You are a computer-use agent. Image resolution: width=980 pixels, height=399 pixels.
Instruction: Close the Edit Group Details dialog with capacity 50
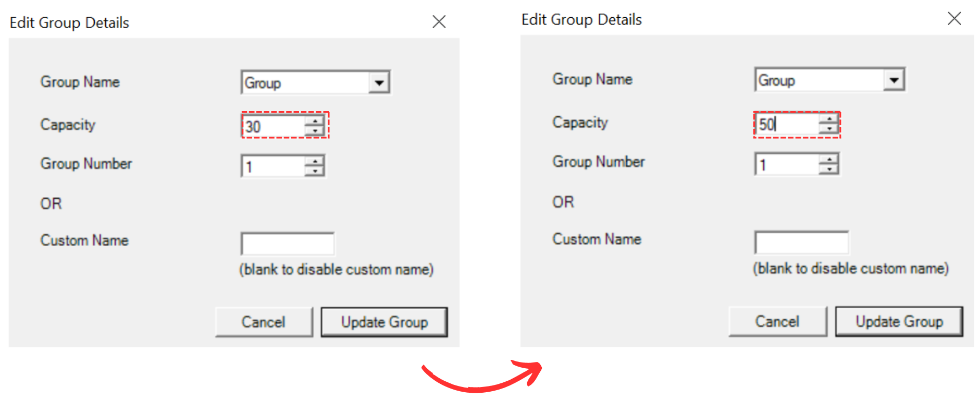[954, 19]
